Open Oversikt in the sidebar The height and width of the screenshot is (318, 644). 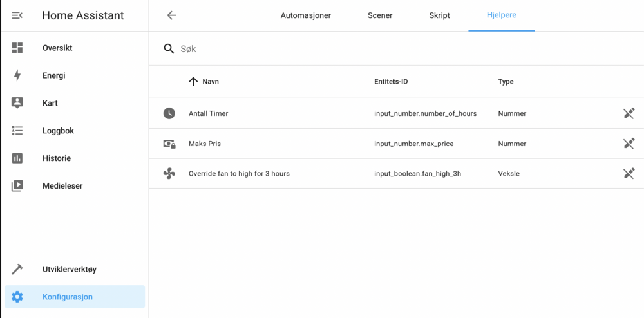coord(57,48)
